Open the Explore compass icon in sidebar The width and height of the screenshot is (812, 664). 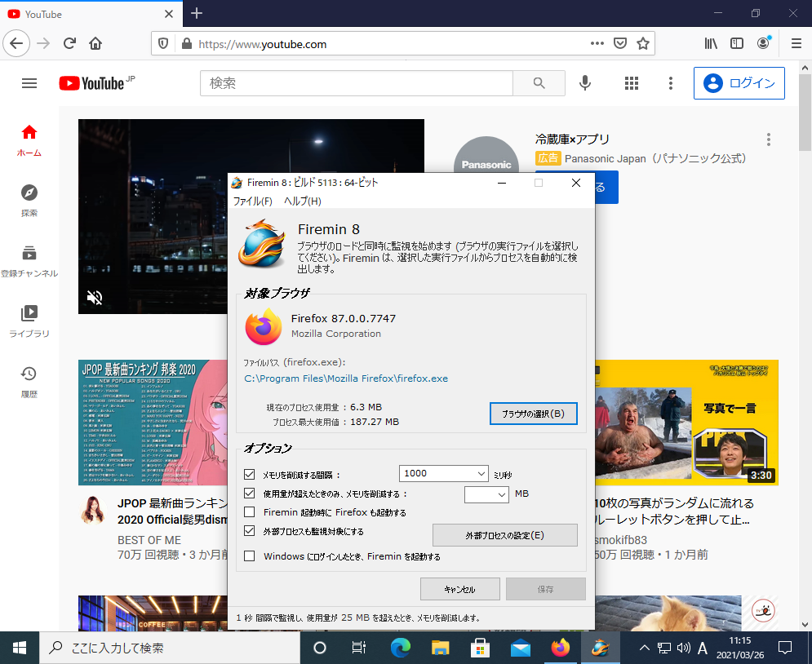[29, 200]
